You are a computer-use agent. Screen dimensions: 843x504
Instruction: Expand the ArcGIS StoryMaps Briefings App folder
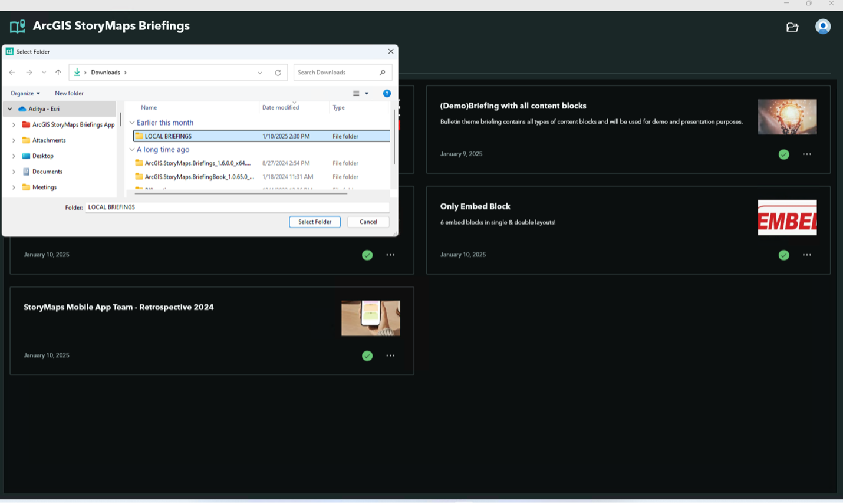[x=14, y=125]
